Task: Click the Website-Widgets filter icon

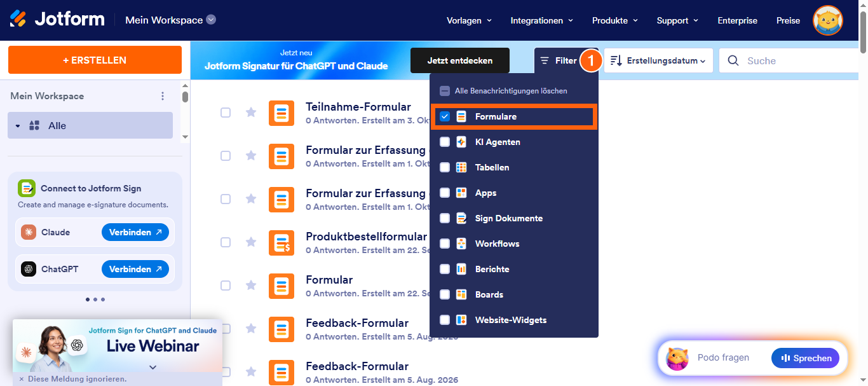Action: pyautogui.click(x=462, y=320)
